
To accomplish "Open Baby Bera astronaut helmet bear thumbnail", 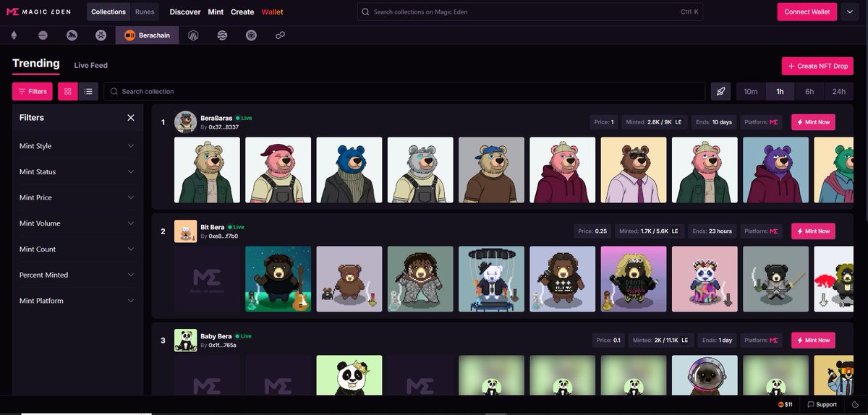I will 705,375.
